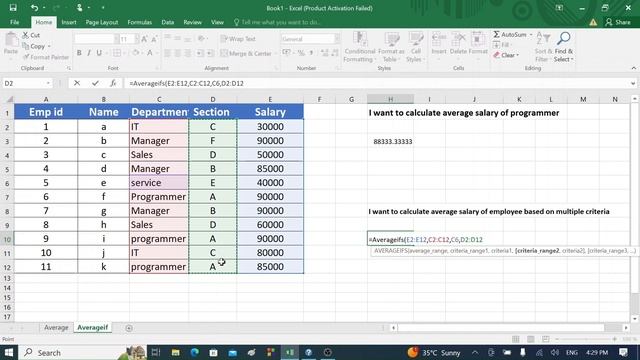Toggle Italic formatting
The width and height of the screenshot is (640, 360).
click(89, 53)
